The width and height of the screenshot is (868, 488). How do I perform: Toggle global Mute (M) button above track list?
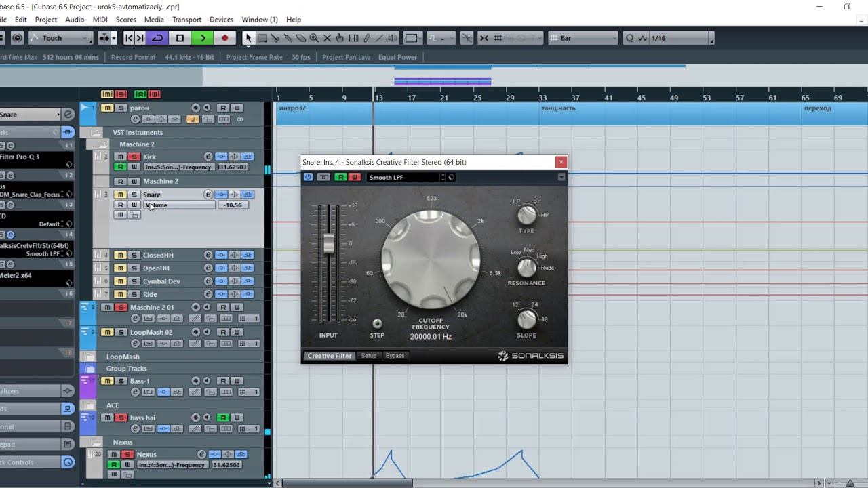tap(107, 94)
